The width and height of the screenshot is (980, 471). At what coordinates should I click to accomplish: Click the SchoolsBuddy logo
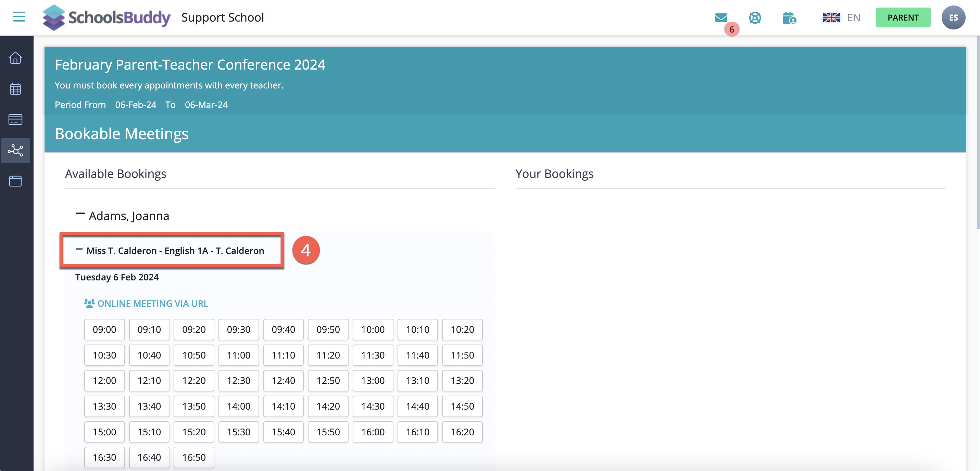[106, 17]
